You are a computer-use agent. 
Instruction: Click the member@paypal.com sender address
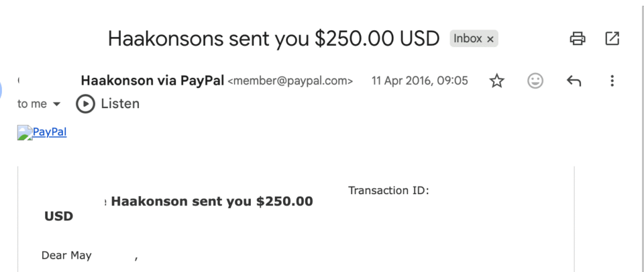(x=290, y=81)
